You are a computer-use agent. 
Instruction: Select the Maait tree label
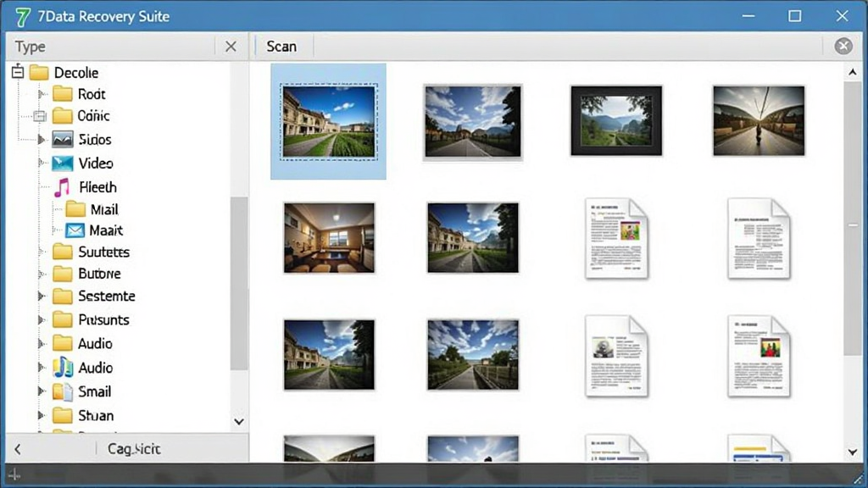106,230
